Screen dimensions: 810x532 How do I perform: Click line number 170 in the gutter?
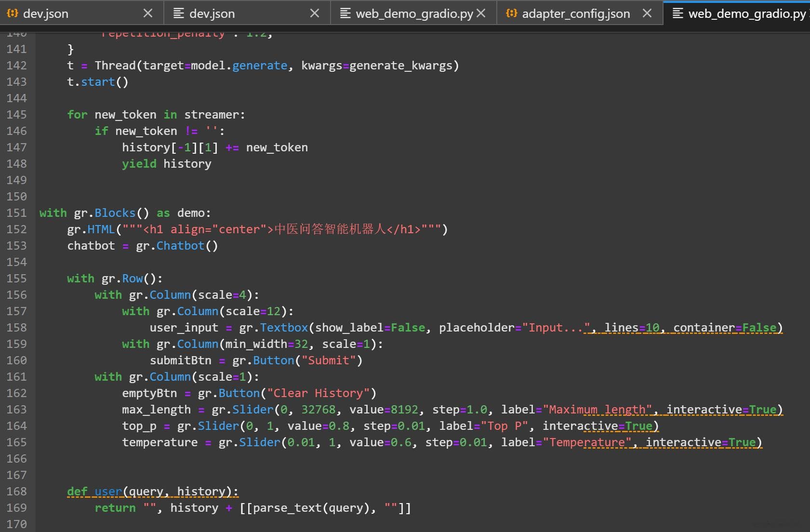pyautogui.click(x=16, y=524)
